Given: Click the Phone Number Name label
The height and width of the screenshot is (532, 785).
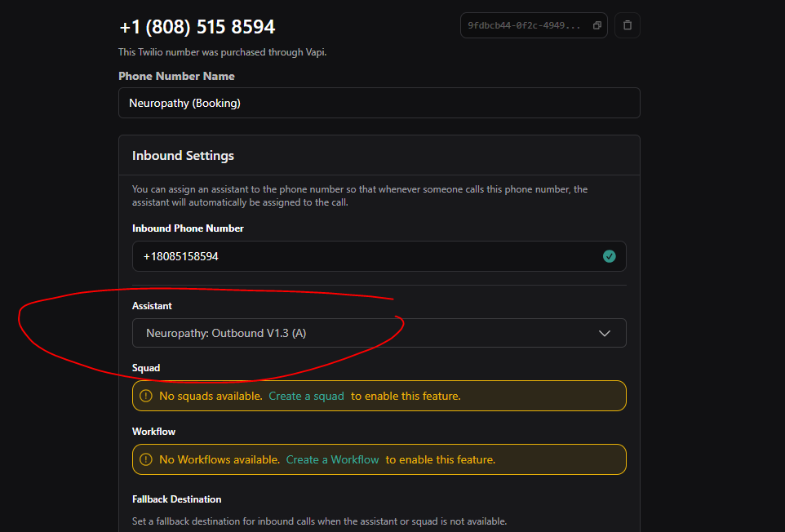Looking at the screenshot, I should pos(176,76).
